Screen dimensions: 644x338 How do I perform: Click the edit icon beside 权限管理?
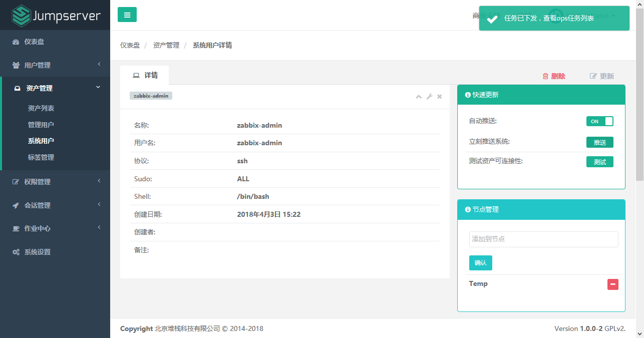coord(16,182)
